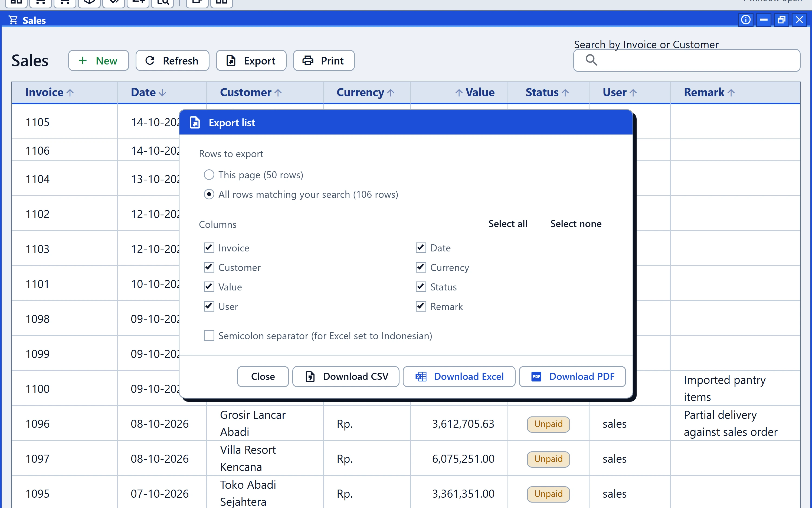Uncheck the Currency column checkbox
This screenshot has width=812, height=508.
pos(421,267)
